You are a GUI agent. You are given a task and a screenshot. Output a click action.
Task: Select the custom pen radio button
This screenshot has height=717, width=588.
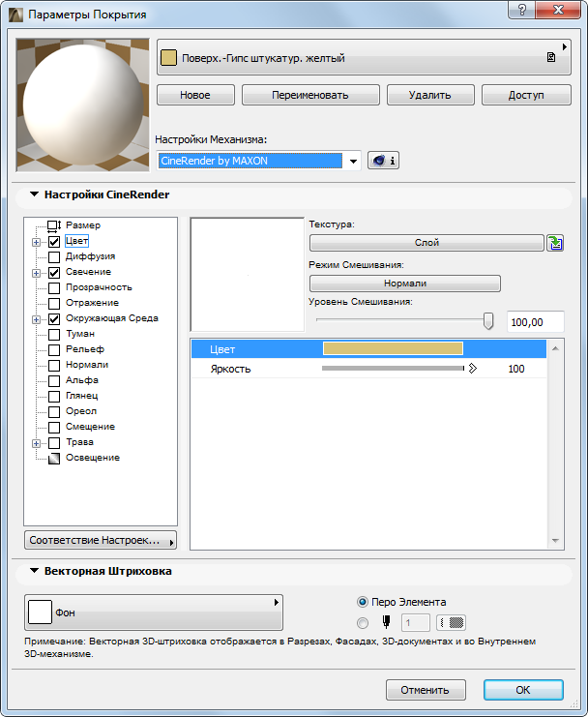pos(363,623)
